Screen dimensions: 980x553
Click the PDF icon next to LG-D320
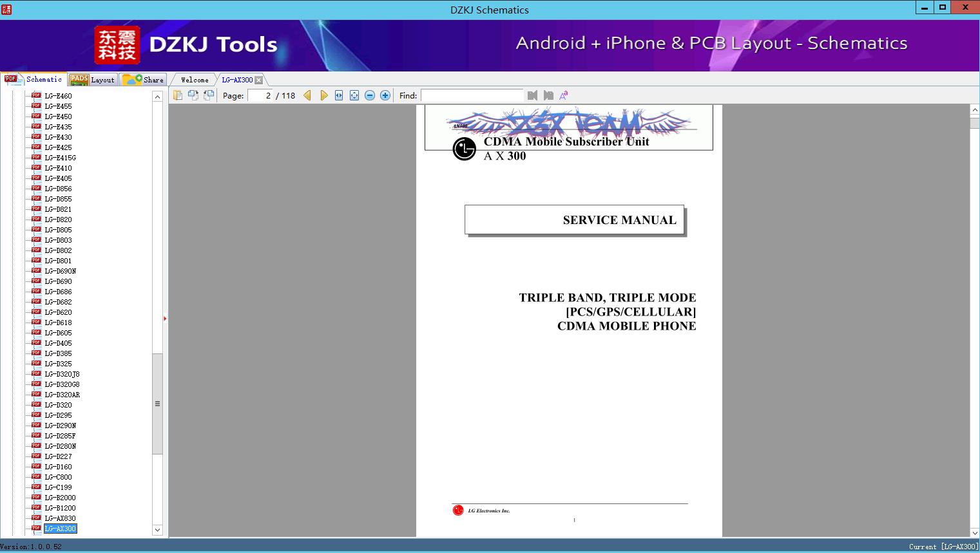[36, 404]
